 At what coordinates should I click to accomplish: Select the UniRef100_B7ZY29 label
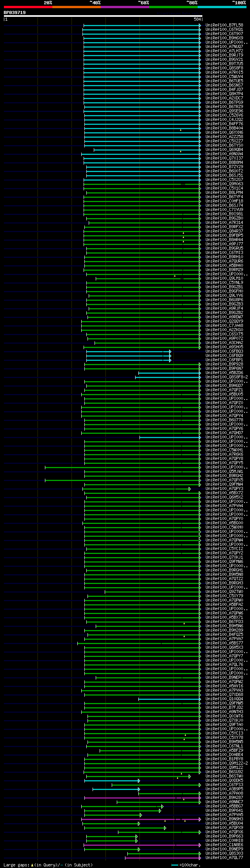(224, 167)
